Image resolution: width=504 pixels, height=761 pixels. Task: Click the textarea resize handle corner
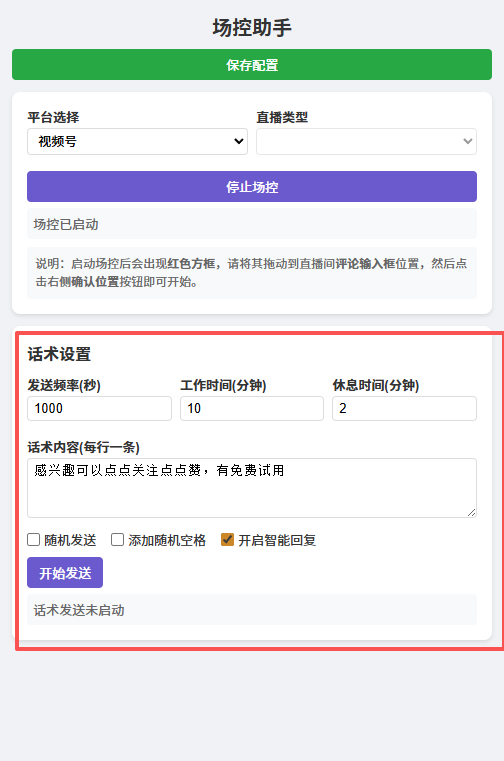(x=471, y=513)
